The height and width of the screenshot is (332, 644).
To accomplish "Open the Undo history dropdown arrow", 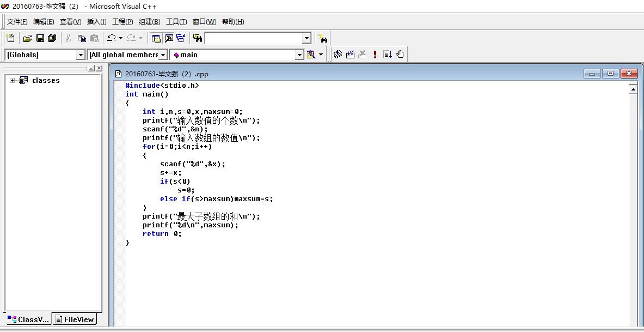I will [x=120, y=38].
